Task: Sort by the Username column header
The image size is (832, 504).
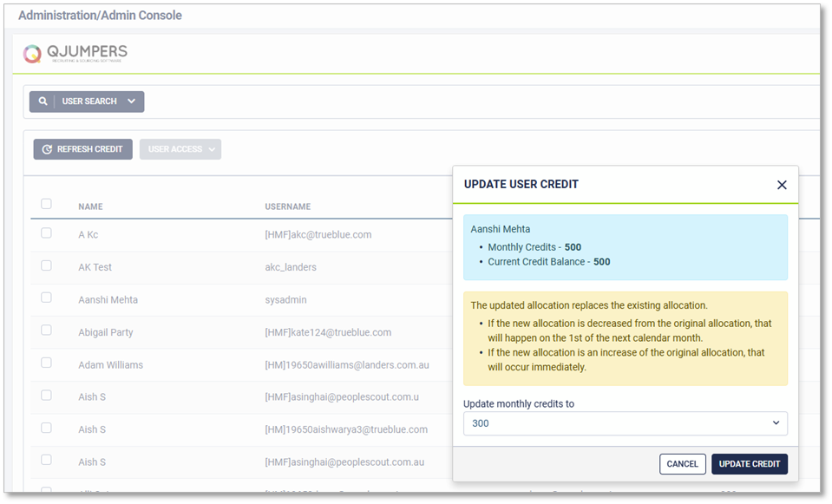Action: (287, 206)
